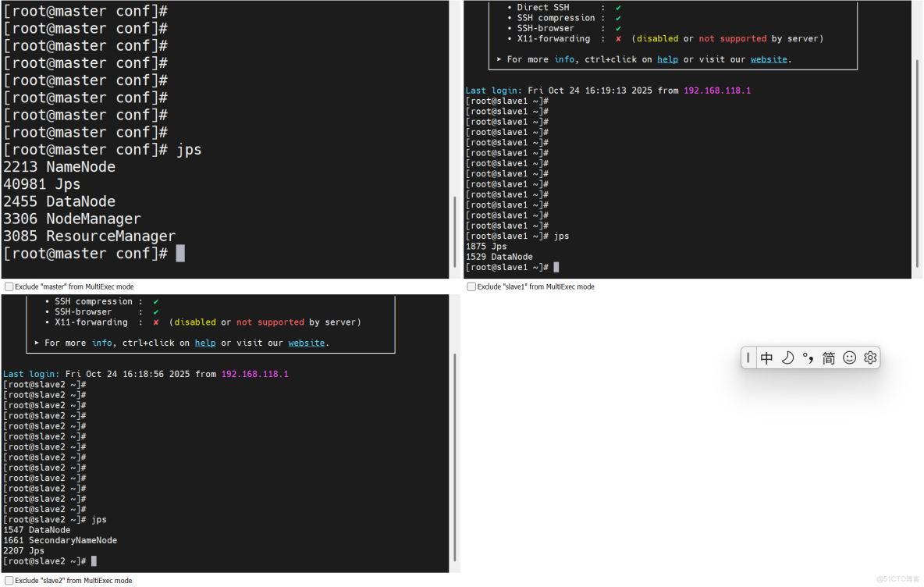
Task: Click IP 192.168.118.1 in slave1 terminal
Action: pyautogui.click(x=717, y=91)
